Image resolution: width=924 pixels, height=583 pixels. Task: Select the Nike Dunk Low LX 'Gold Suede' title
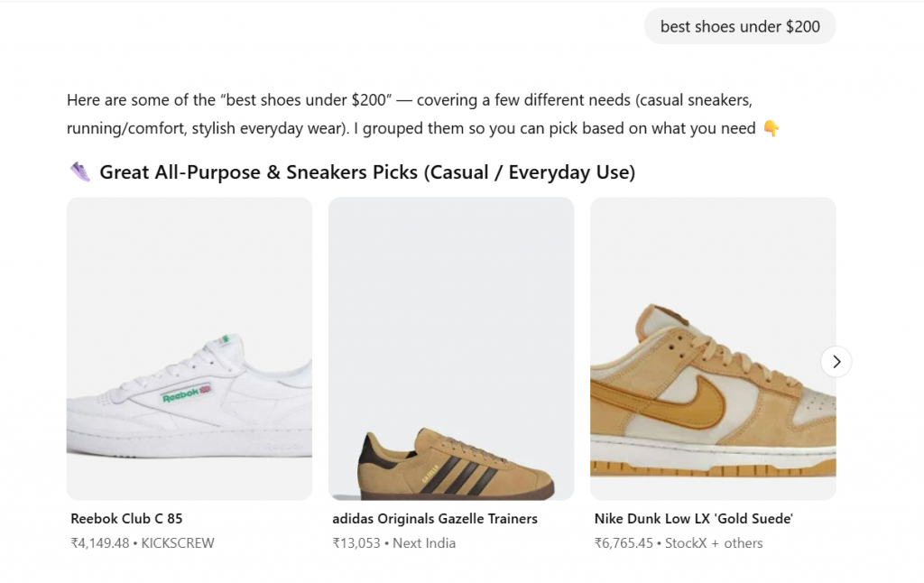coord(693,519)
